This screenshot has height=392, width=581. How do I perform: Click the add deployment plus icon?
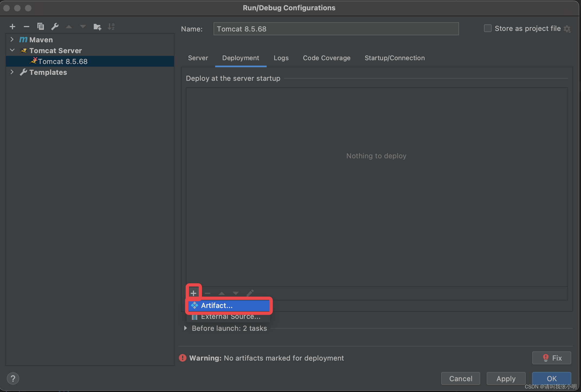193,293
